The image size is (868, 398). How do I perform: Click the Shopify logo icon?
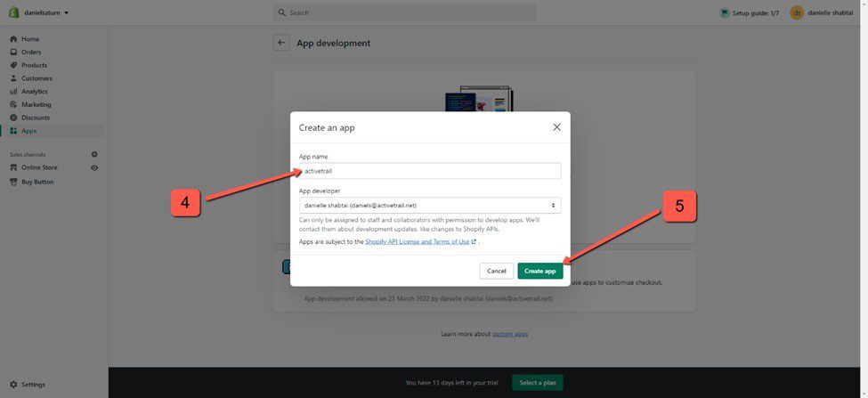pos(13,12)
